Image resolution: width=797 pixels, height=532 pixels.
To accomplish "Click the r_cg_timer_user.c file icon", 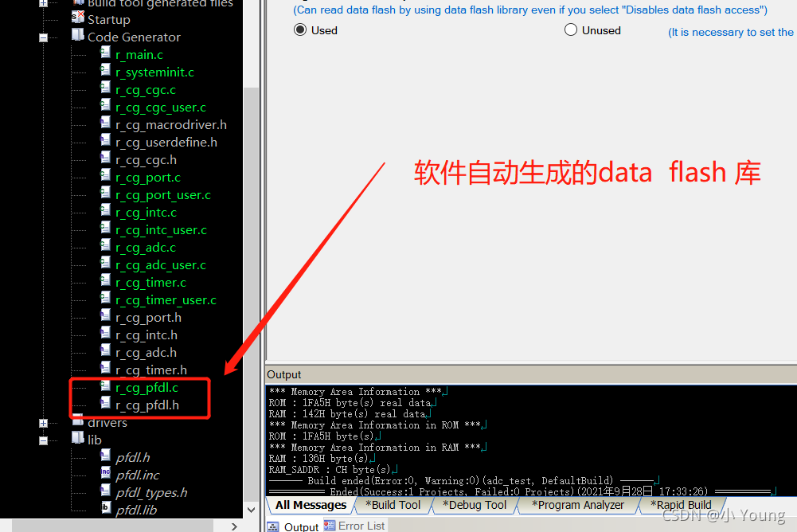I will (105, 298).
